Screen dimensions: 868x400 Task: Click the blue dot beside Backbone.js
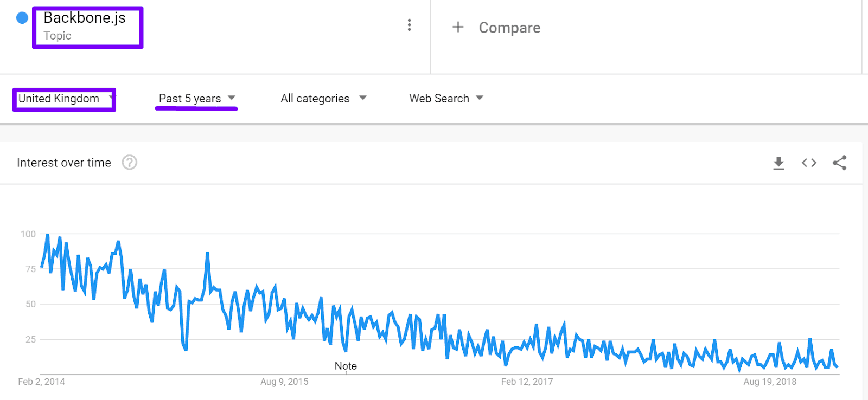pos(22,18)
